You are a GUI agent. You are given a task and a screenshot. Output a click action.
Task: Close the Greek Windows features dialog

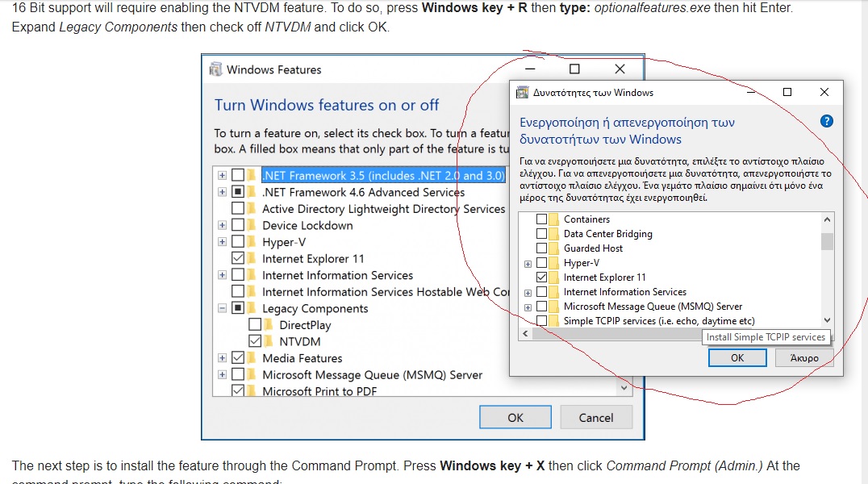pos(824,92)
